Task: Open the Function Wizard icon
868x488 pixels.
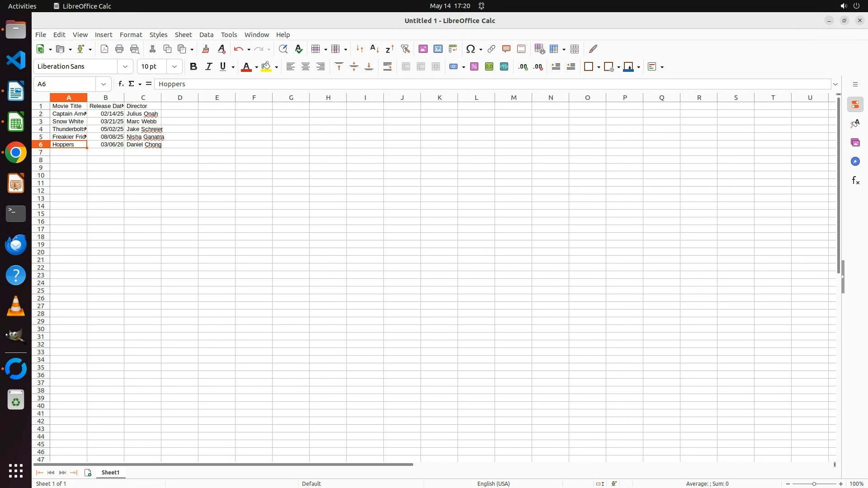Action: pyautogui.click(x=121, y=84)
